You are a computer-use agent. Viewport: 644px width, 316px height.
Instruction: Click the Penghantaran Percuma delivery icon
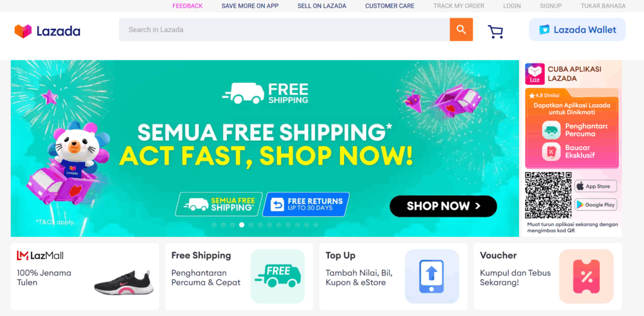coord(551,130)
